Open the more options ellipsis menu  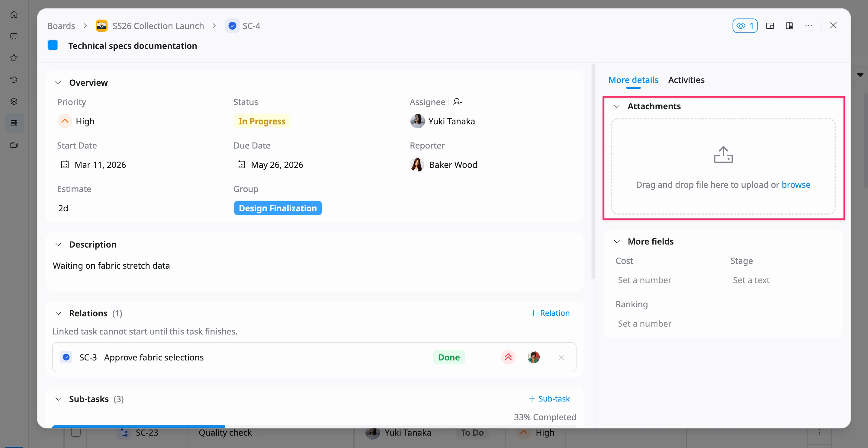[x=809, y=26]
